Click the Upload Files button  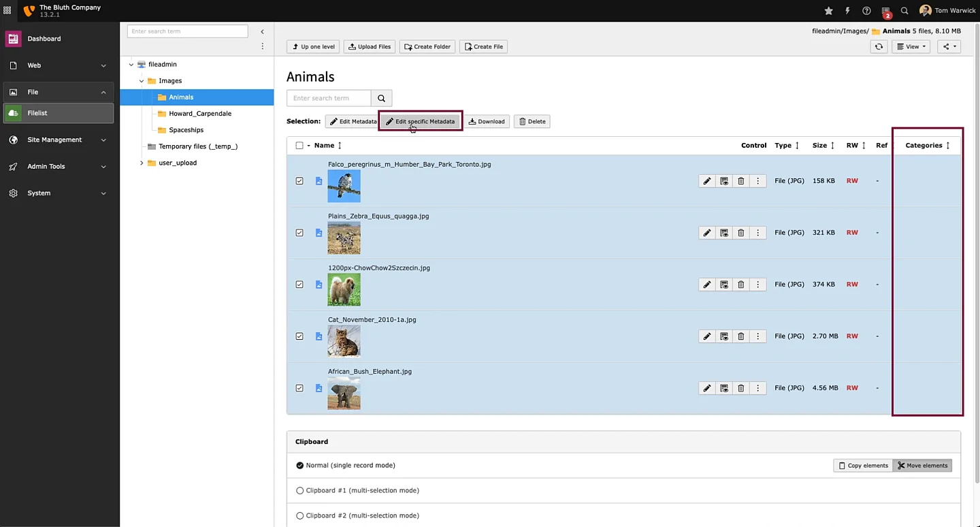tap(370, 47)
